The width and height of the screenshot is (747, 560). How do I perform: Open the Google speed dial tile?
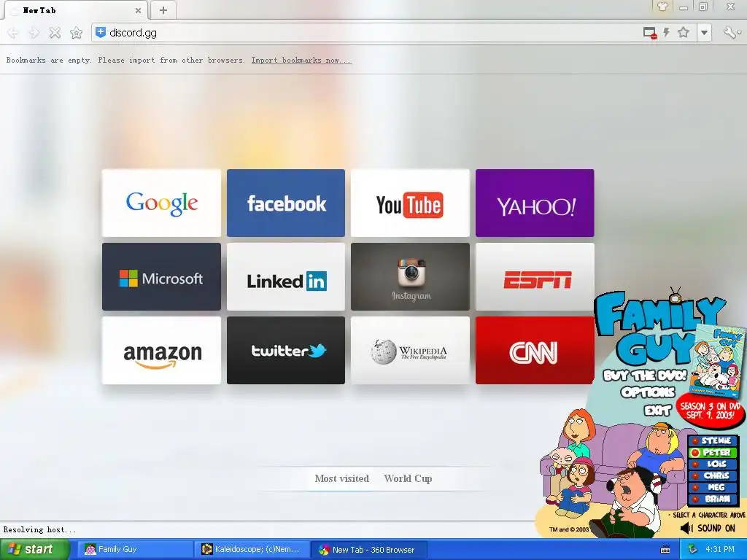point(161,203)
